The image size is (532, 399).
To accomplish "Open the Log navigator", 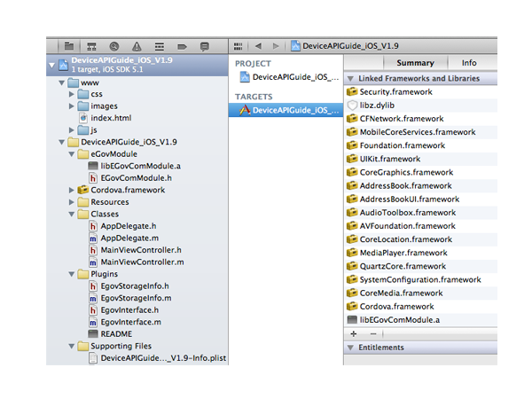I will (204, 45).
